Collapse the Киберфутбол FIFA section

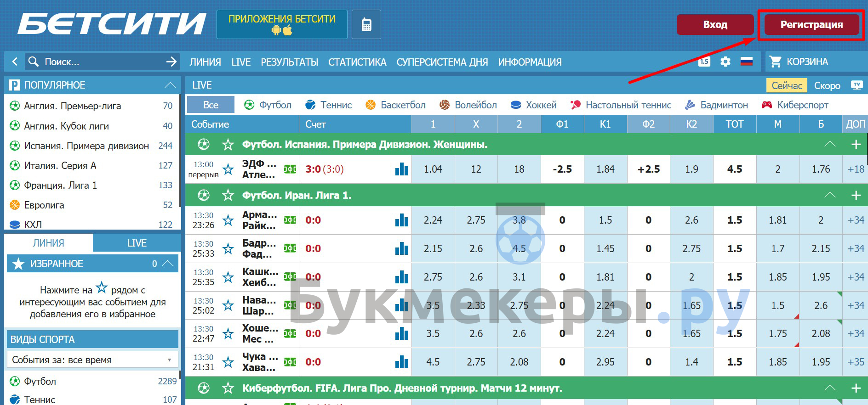pos(830,388)
